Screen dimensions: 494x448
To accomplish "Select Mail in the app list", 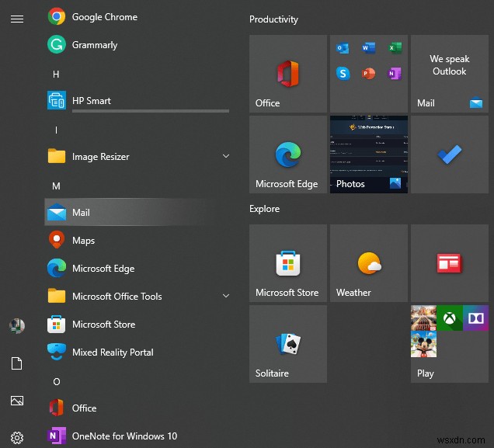I will 138,212.
